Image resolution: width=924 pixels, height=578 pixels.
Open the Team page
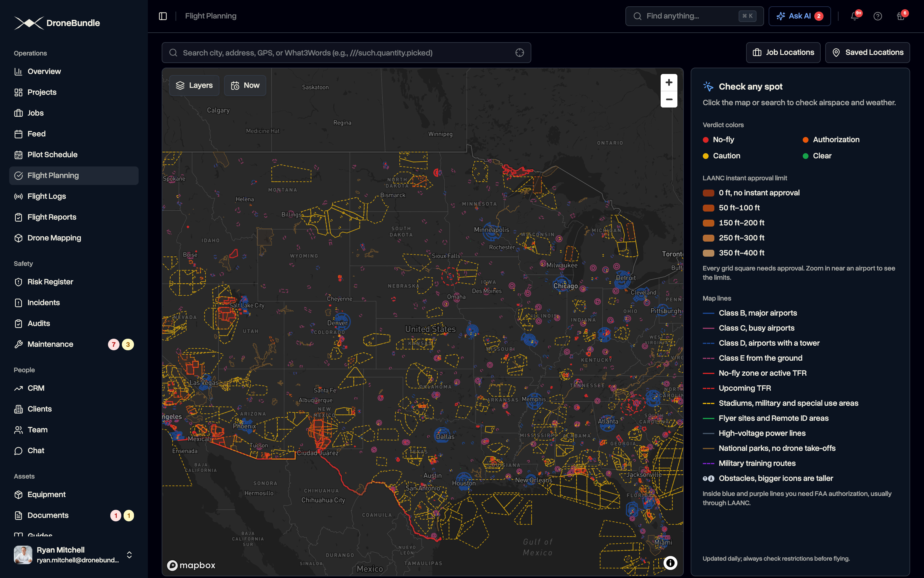(74, 430)
